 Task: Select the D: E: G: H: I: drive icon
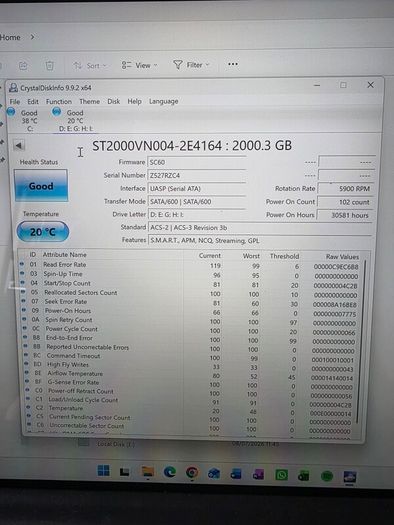pos(56,112)
